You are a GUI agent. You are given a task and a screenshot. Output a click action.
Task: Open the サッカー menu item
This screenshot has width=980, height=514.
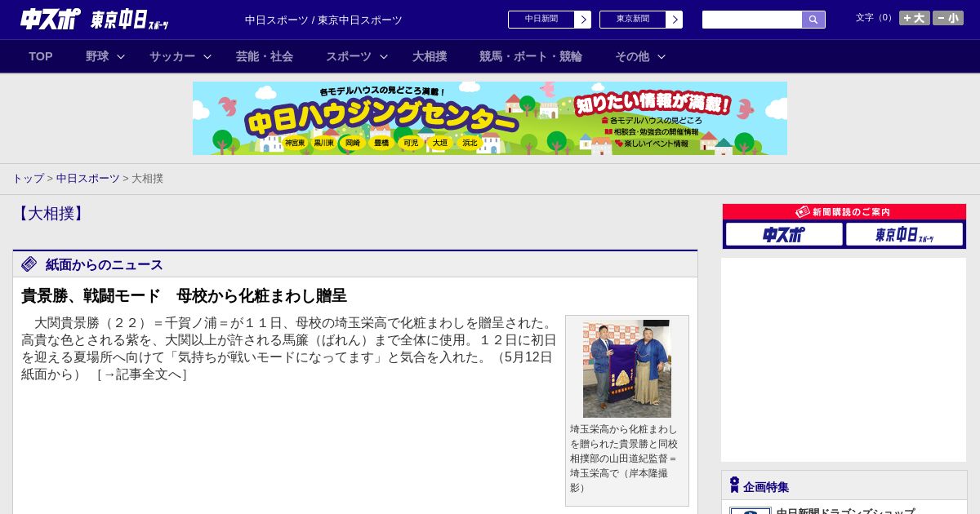pyautogui.click(x=172, y=56)
